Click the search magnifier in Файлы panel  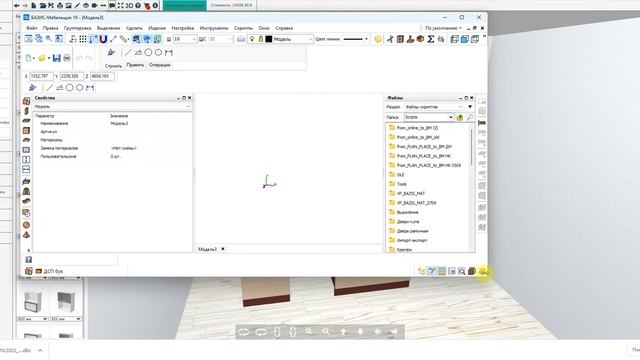click(470, 117)
